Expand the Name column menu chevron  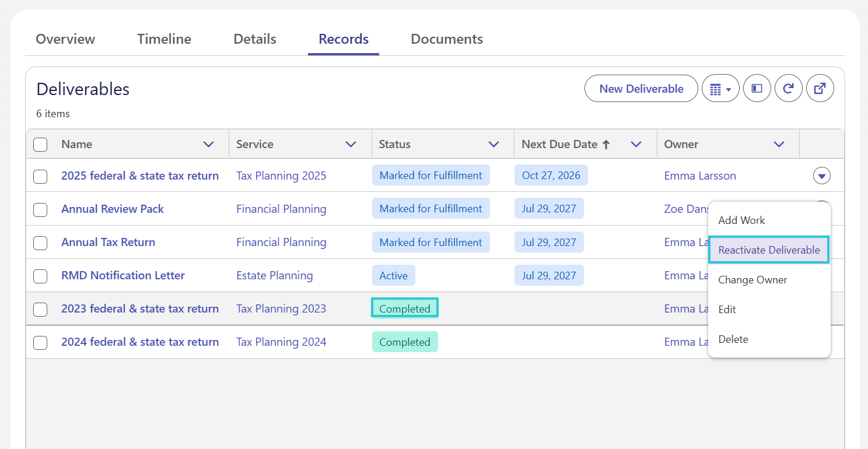208,145
